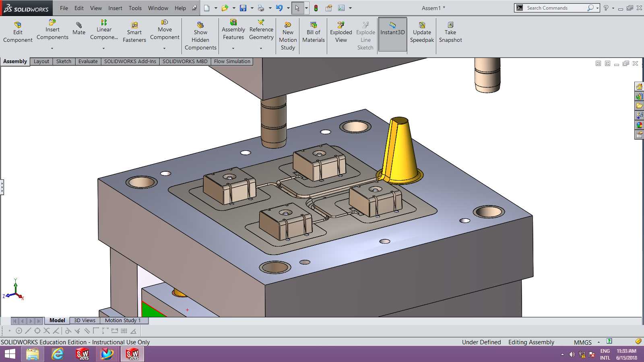This screenshot has height=362, width=644.
Task: Toggle the Select cursor tool
Action: pos(297,8)
